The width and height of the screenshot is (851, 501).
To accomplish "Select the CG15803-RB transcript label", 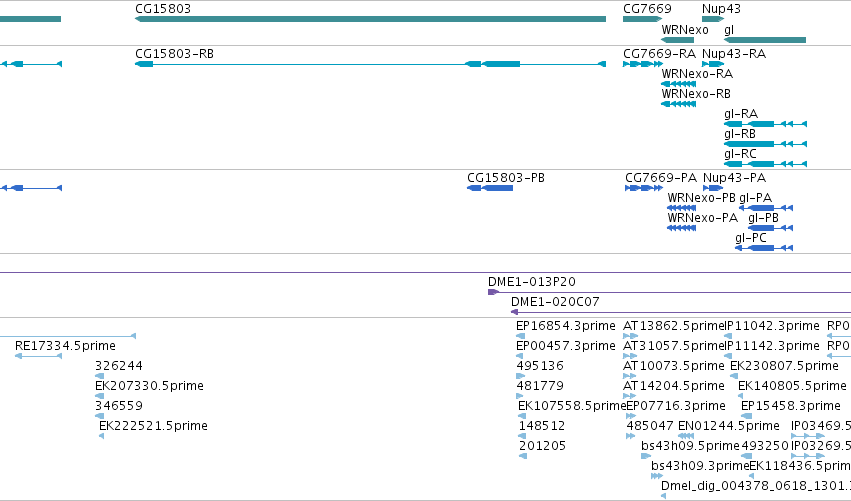I will (x=174, y=54).
